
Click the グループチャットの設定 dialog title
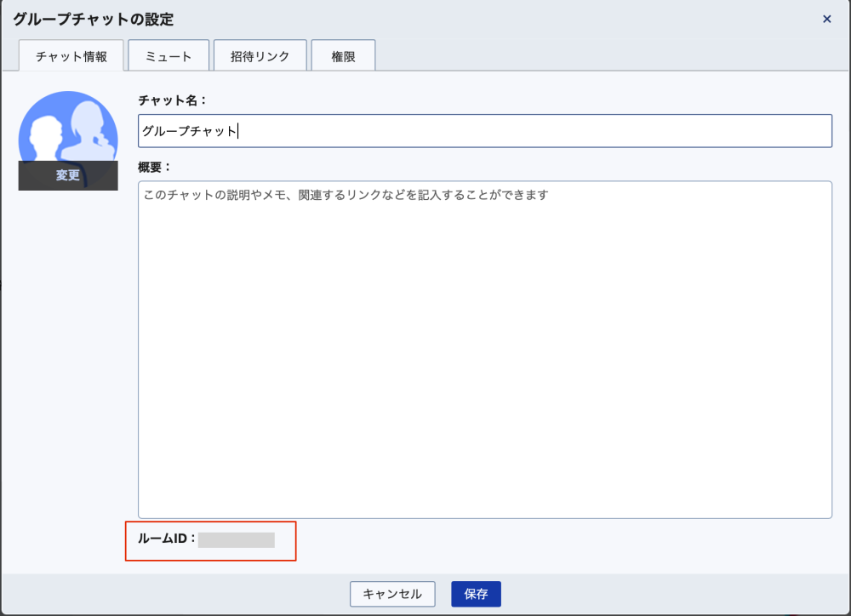tap(94, 20)
